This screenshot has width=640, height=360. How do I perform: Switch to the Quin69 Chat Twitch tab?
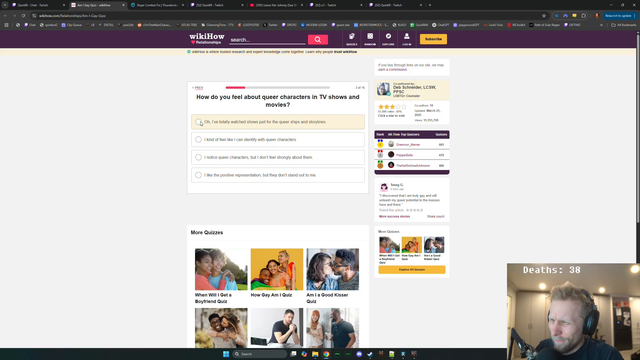pos(39,5)
